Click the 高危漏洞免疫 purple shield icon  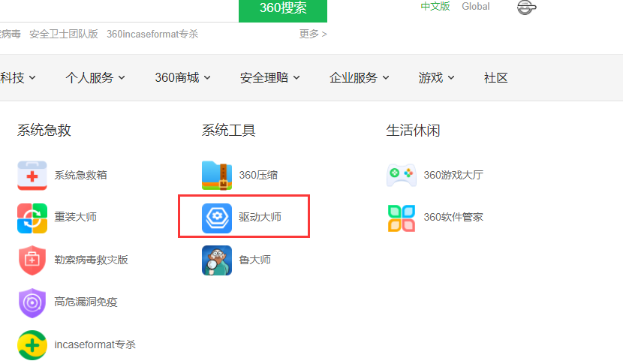(x=32, y=302)
